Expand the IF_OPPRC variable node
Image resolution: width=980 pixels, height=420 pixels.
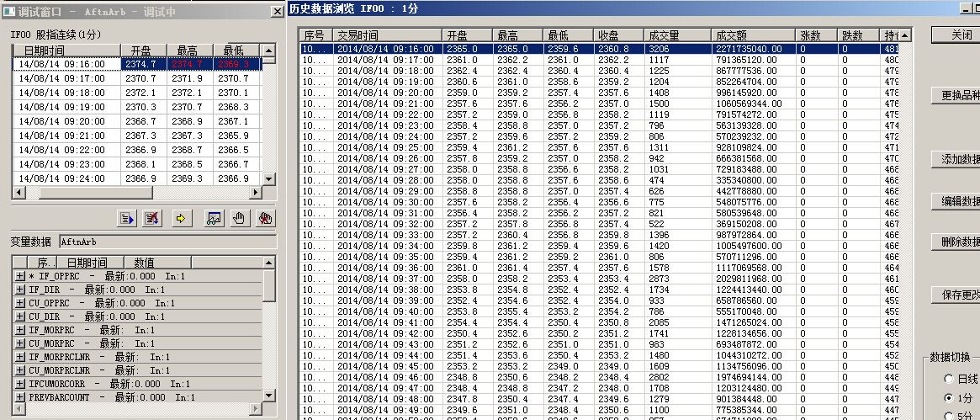(20, 276)
